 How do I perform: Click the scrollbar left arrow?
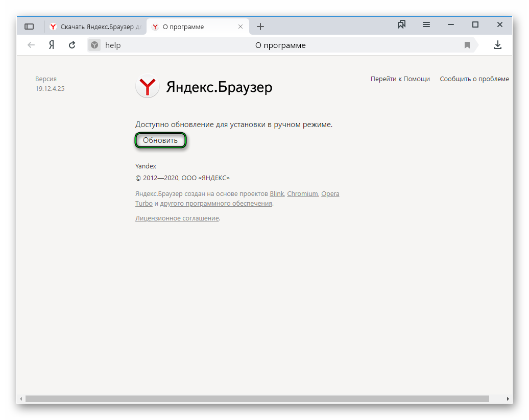21,399
